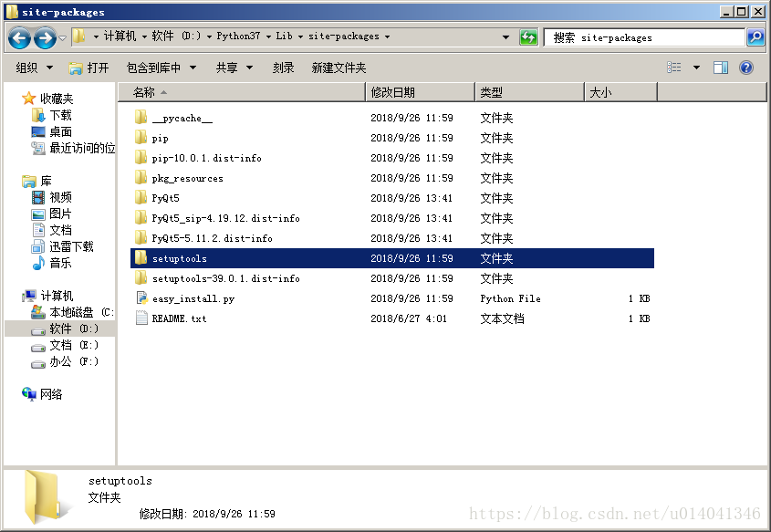Click the folder icon in the address bar
This screenshot has height=532, width=771.
tap(78, 36)
